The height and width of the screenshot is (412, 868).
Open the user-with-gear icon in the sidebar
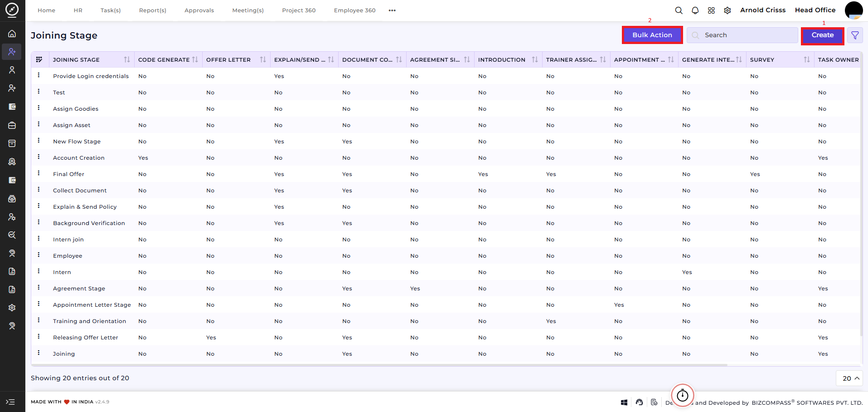pyautogui.click(x=12, y=217)
